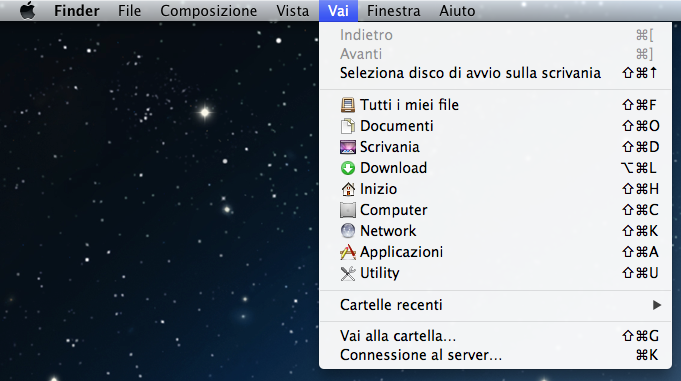Click the ⇧⌘A shortcut text
681x381 pixels.
(641, 252)
